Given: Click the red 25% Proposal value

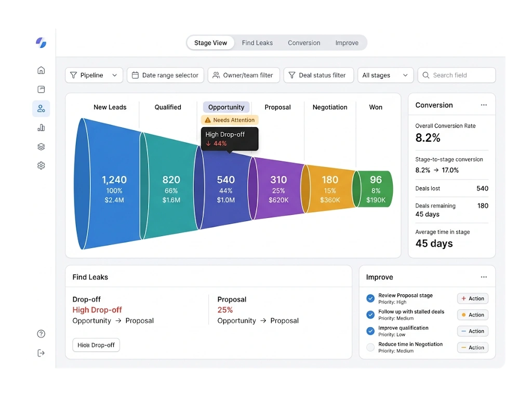Looking at the screenshot, I should click(225, 310).
